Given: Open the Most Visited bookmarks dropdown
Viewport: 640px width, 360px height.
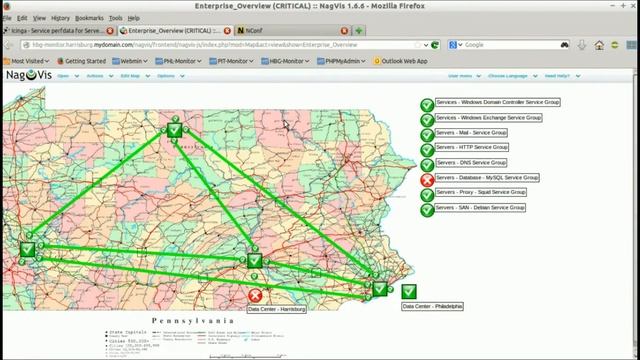Looking at the screenshot, I should [27, 61].
